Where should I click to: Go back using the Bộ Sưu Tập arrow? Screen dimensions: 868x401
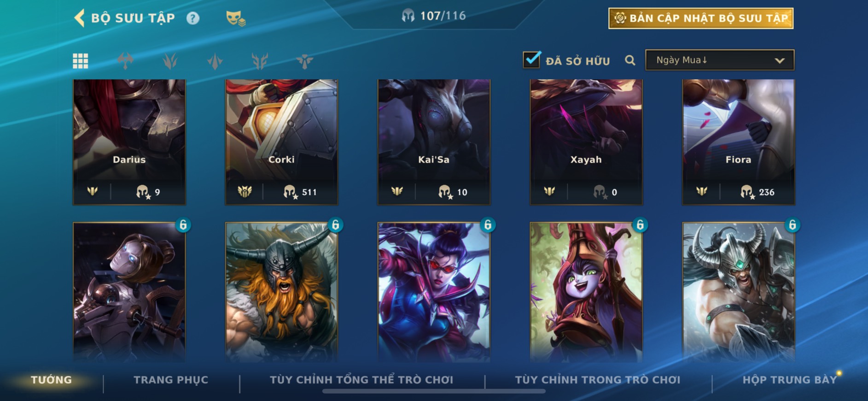click(80, 18)
